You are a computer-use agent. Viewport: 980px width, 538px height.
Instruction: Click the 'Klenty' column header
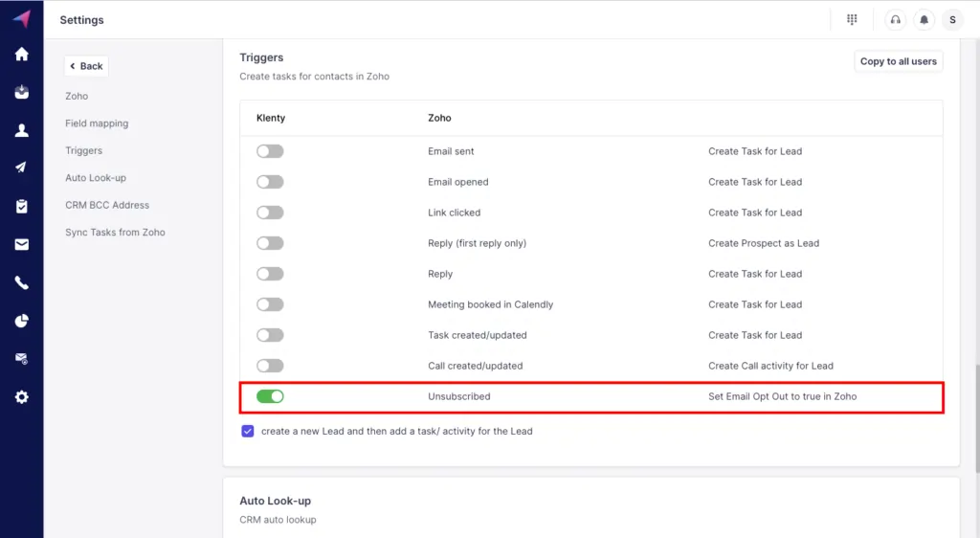click(x=271, y=118)
